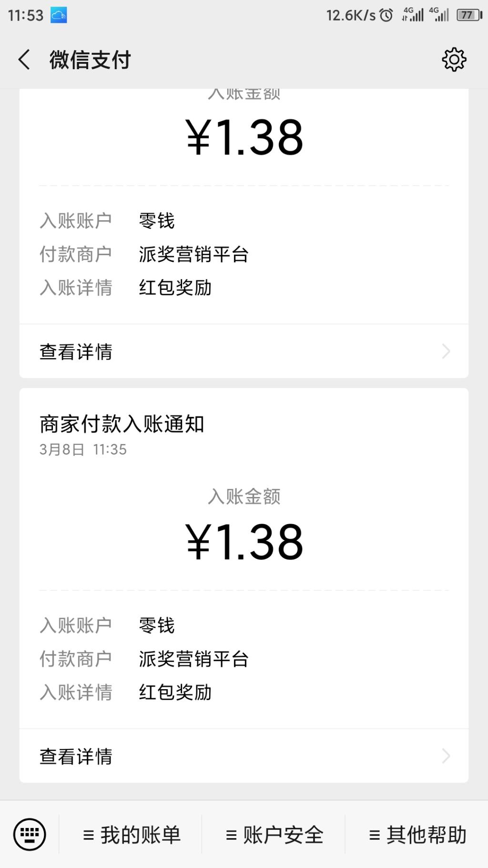Expand 查看详情 chevron in lower card
Image resolution: width=488 pixels, height=868 pixels.
(446, 756)
